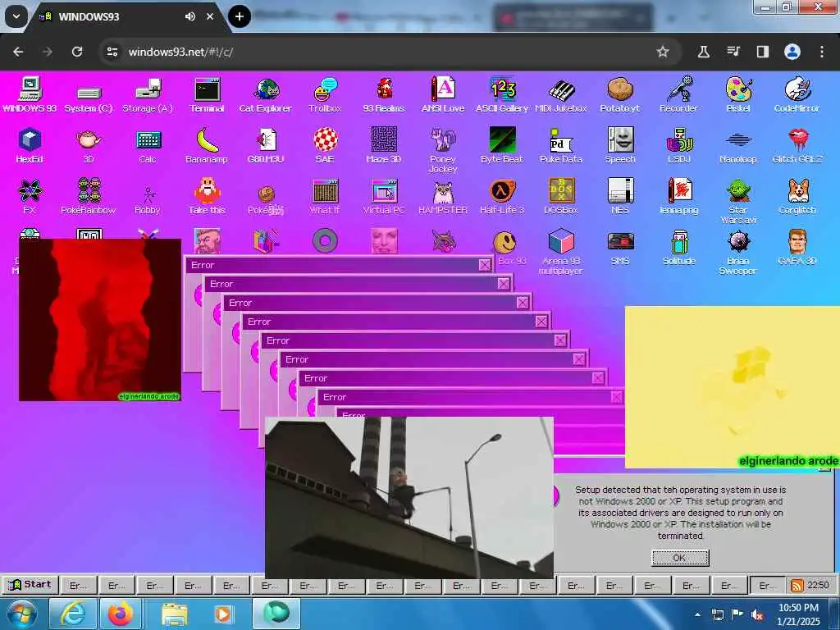The width and height of the screenshot is (840, 630).
Task: Open Poney Jockey icon
Action: [443, 150]
